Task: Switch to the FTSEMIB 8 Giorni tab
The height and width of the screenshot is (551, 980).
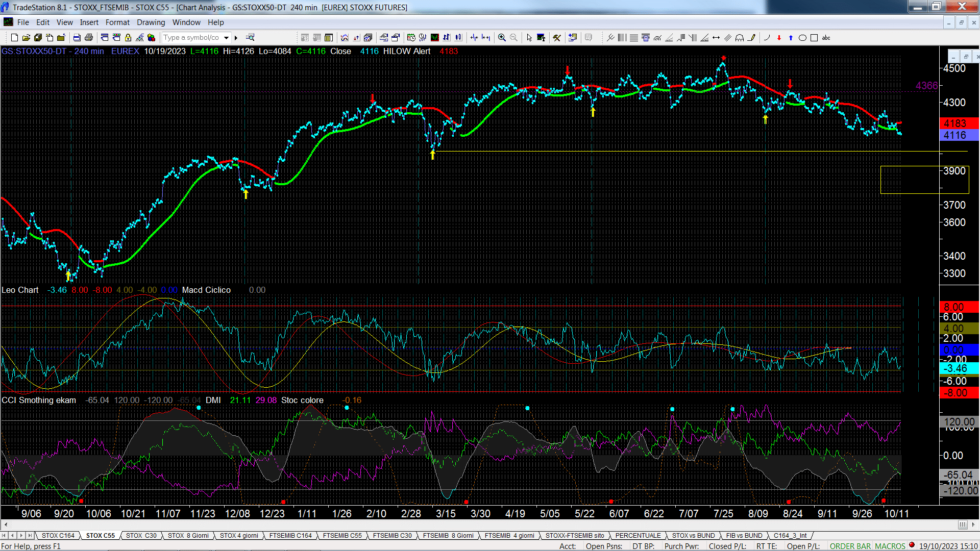Action: pos(448,535)
